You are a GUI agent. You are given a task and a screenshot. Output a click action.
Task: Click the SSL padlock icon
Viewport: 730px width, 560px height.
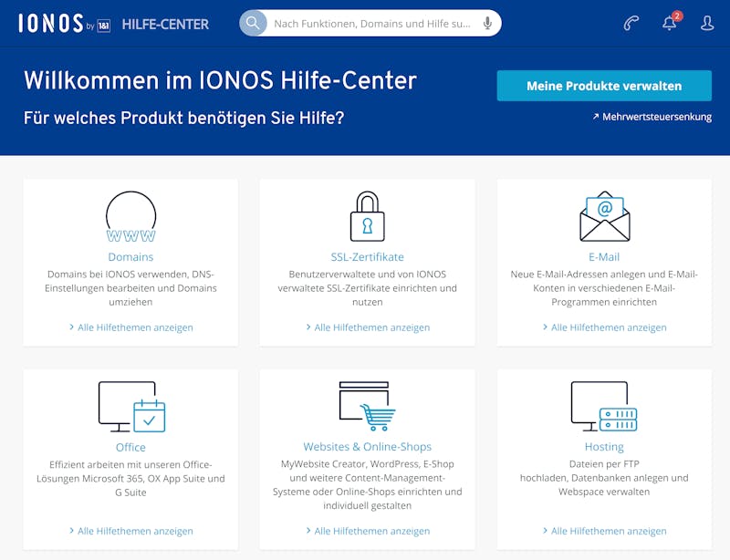click(x=368, y=216)
